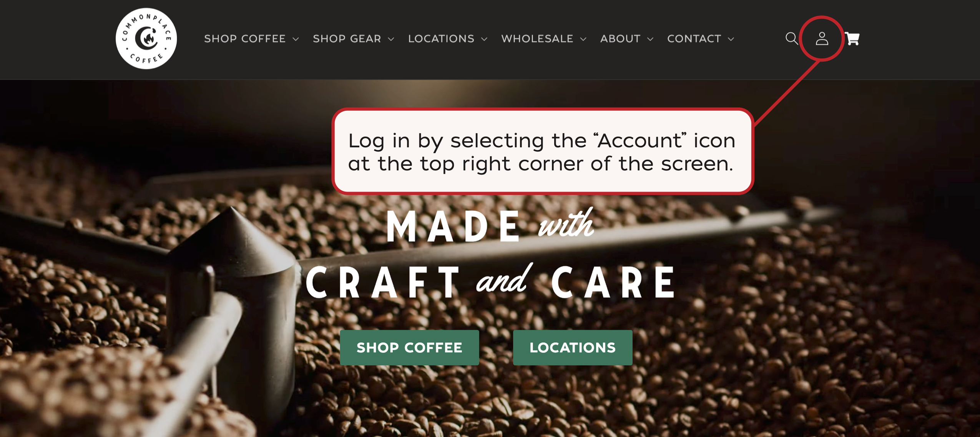This screenshot has width=980, height=437.
Task: Click the green Locations button
Action: point(573,347)
